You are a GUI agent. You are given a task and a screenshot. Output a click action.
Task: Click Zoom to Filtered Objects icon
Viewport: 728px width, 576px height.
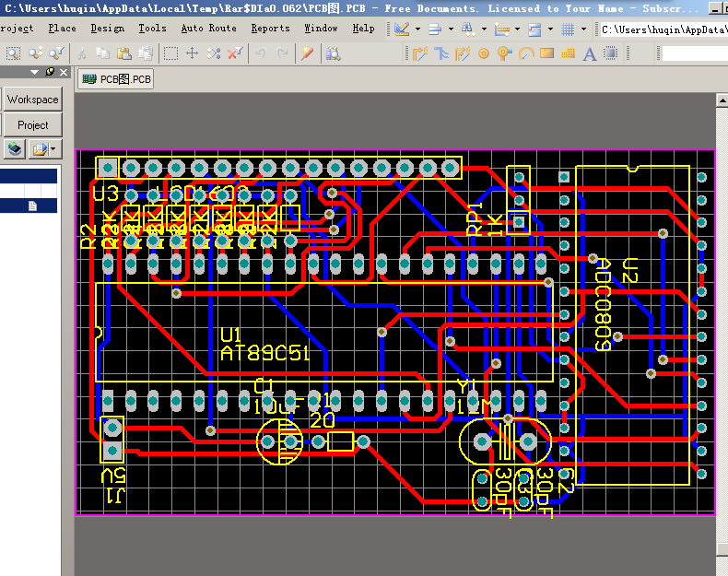[x=56, y=53]
